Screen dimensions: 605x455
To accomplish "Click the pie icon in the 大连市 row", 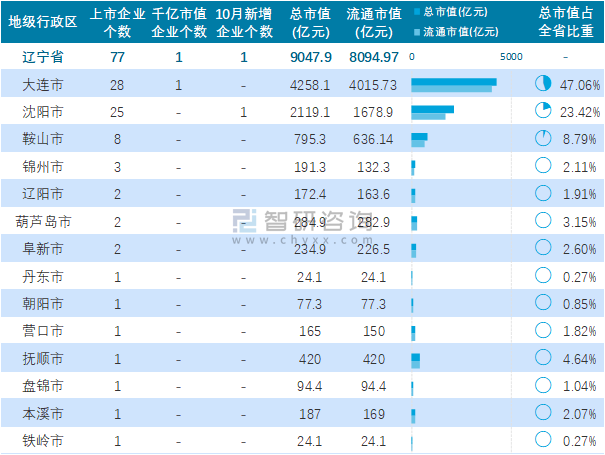I will click(x=543, y=84).
